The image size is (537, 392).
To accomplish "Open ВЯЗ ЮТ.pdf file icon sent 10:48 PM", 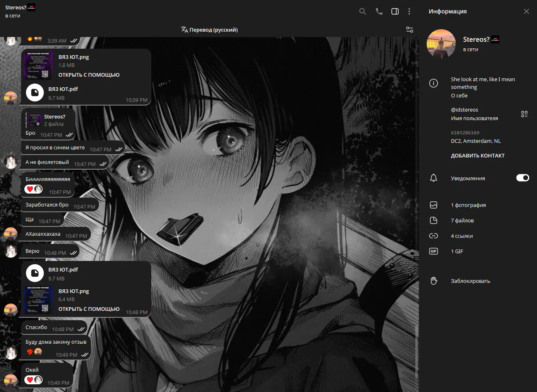I will click(x=35, y=273).
